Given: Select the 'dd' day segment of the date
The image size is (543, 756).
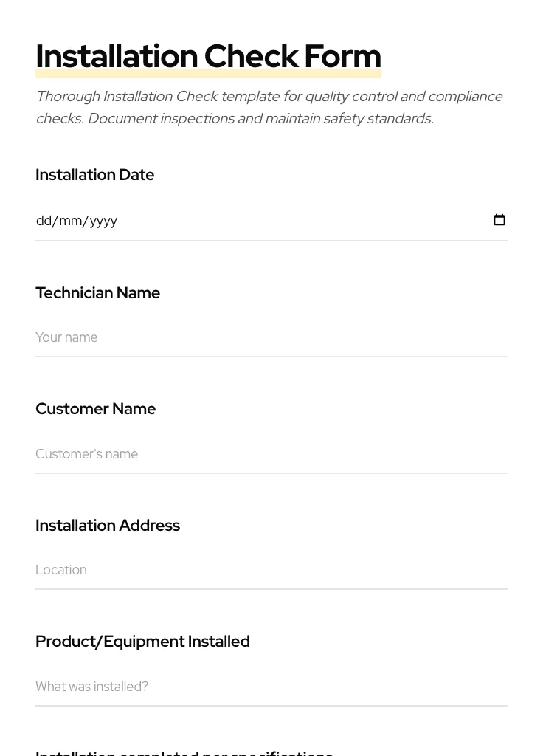Looking at the screenshot, I should pyautogui.click(x=44, y=220).
